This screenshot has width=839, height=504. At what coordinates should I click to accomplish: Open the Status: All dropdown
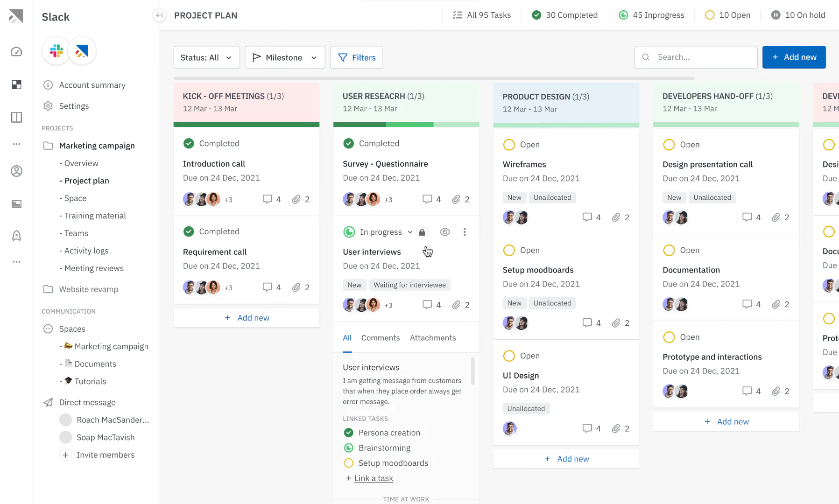206,57
